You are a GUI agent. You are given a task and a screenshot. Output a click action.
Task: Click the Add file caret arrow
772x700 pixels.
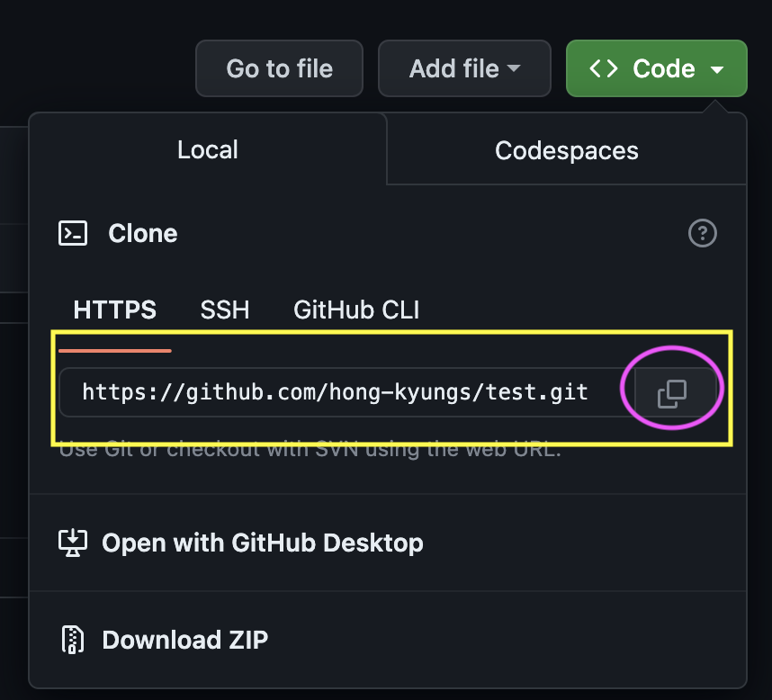point(514,69)
